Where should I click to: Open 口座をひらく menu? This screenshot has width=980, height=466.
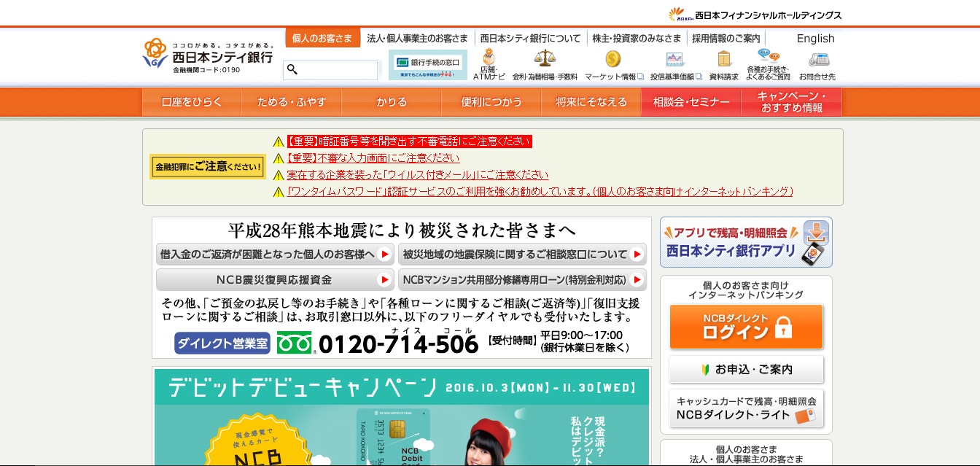tap(192, 102)
